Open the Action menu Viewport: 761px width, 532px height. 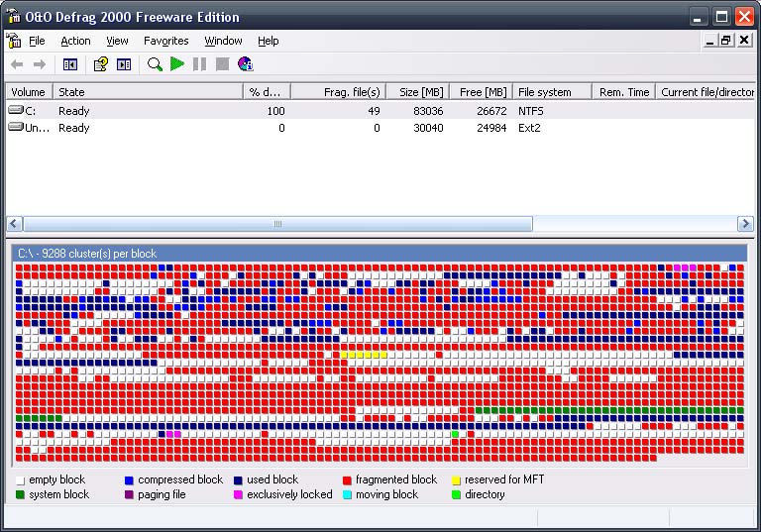point(75,41)
